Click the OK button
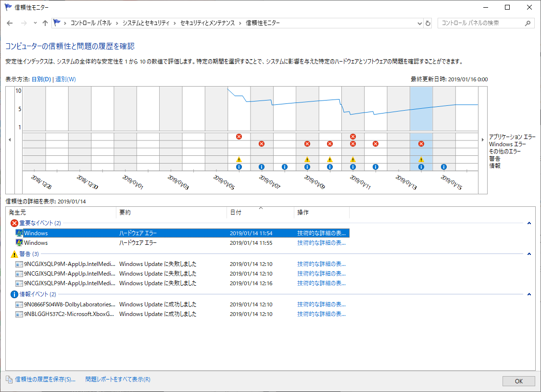Viewport: 541px width, 392px height. coord(518,381)
